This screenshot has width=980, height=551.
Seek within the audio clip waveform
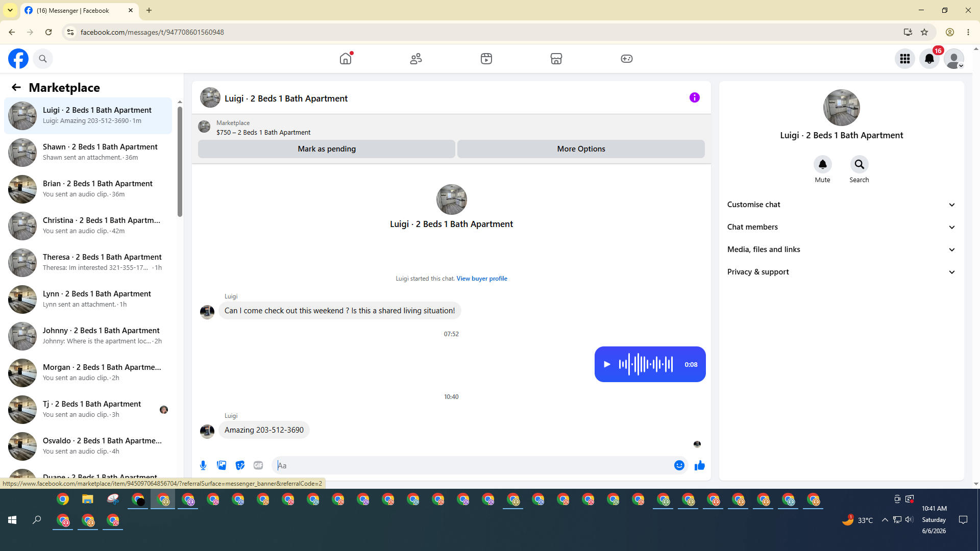click(x=646, y=364)
